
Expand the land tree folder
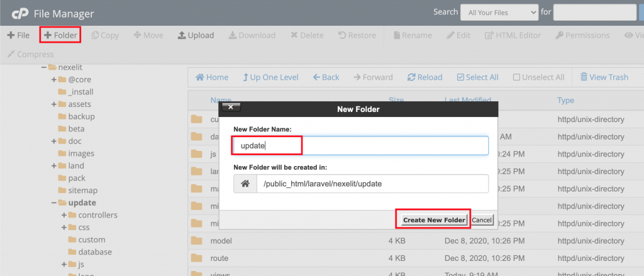click(54, 165)
